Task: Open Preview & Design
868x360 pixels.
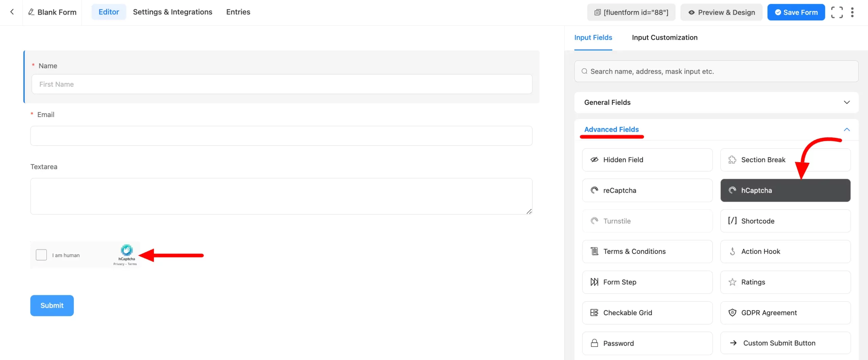Action: tap(721, 12)
